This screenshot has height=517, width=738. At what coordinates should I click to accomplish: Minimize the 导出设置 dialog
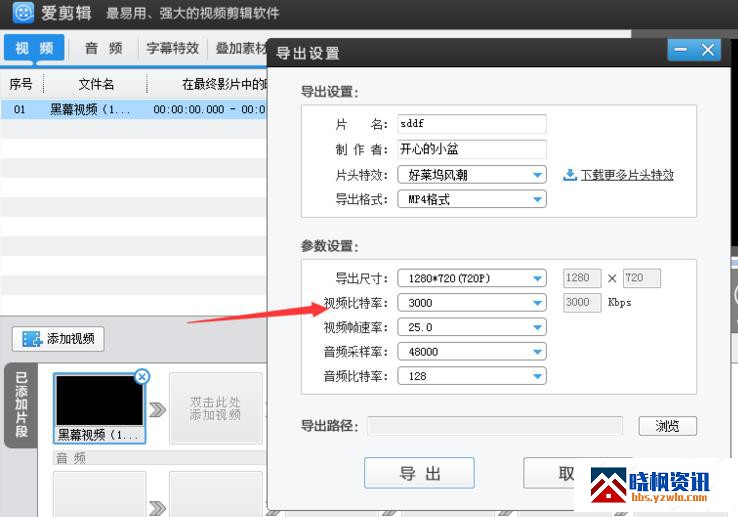(x=681, y=50)
